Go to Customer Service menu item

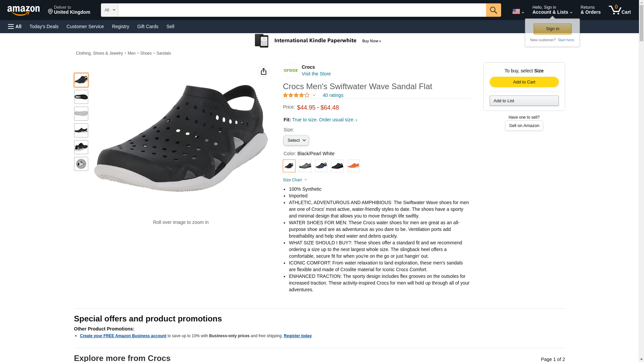(x=85, y=26)
